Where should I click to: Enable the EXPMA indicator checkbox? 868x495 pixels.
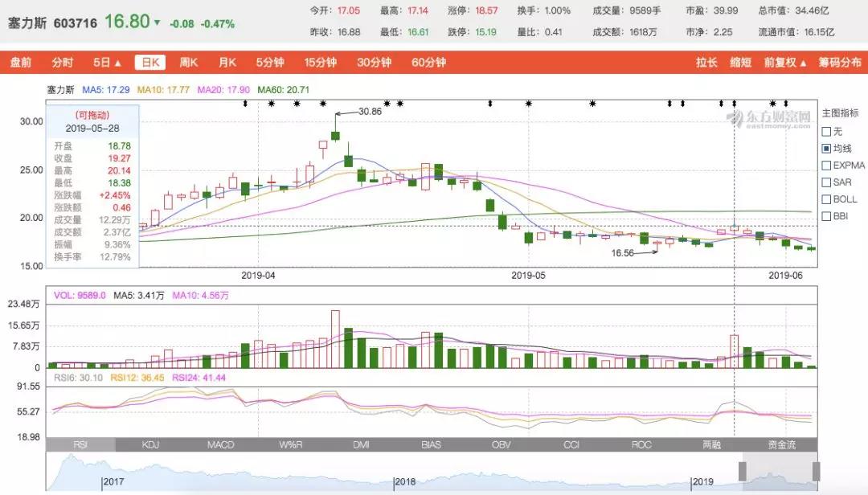pos(826,166)
